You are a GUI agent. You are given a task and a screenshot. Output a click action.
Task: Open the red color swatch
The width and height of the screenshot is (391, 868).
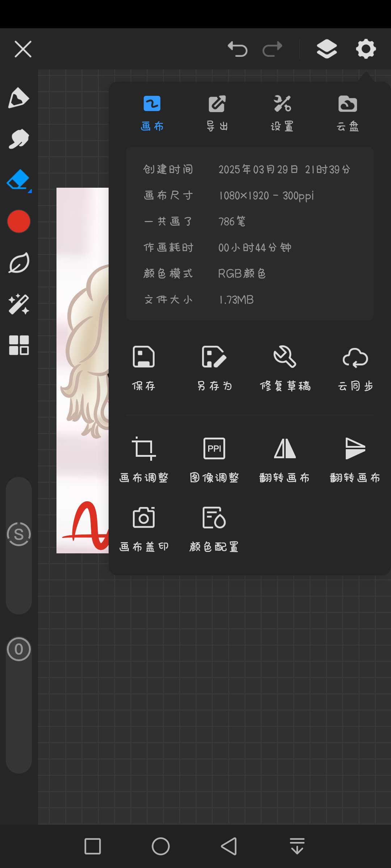click(x=19, y=221)
